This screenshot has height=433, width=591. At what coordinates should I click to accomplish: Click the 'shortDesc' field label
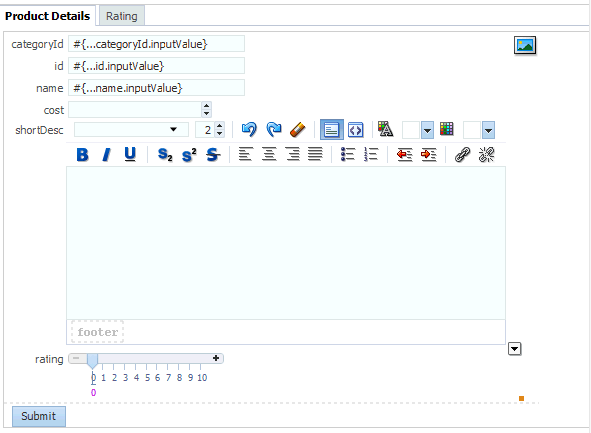39,130
